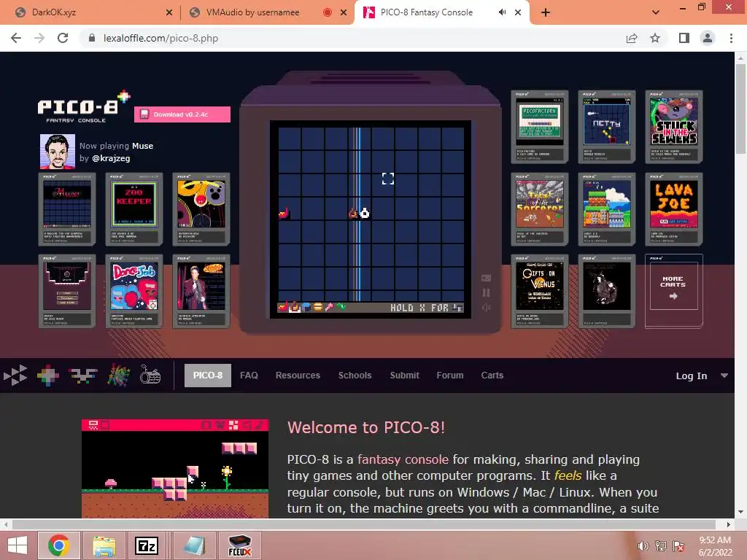Click the controller icon beside the player
Viewport: 747px width, 560px height.
tap(486, 278)
